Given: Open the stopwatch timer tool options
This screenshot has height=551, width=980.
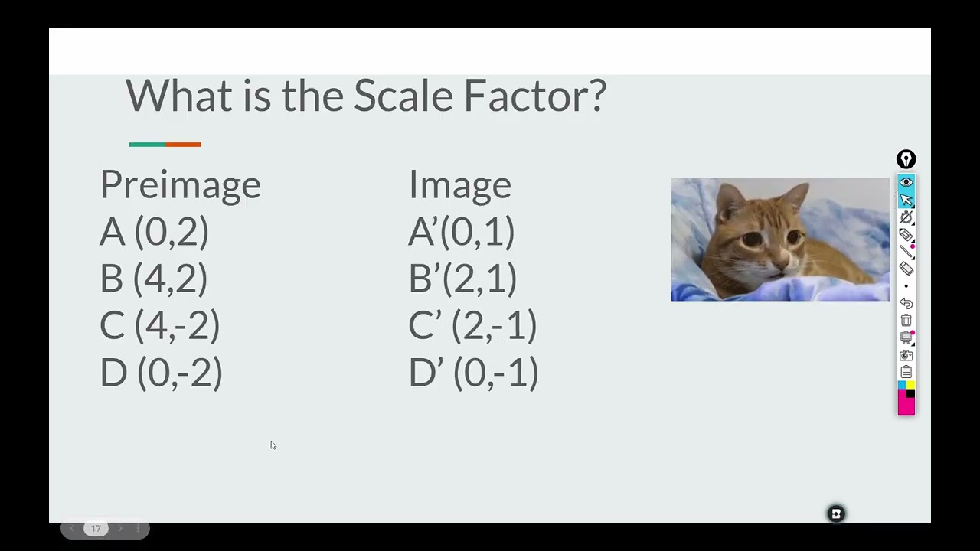Looking at the screenshot, I should click(906, 217).
